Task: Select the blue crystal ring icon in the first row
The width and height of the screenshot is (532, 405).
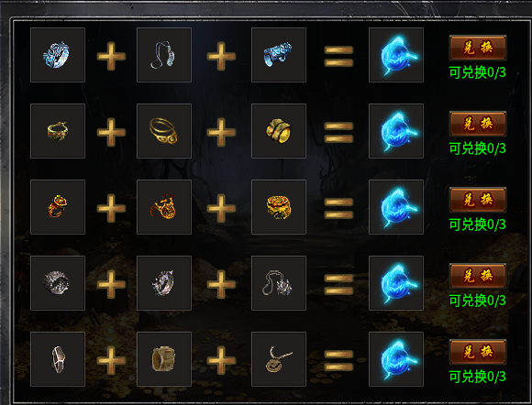Action: 58,55
